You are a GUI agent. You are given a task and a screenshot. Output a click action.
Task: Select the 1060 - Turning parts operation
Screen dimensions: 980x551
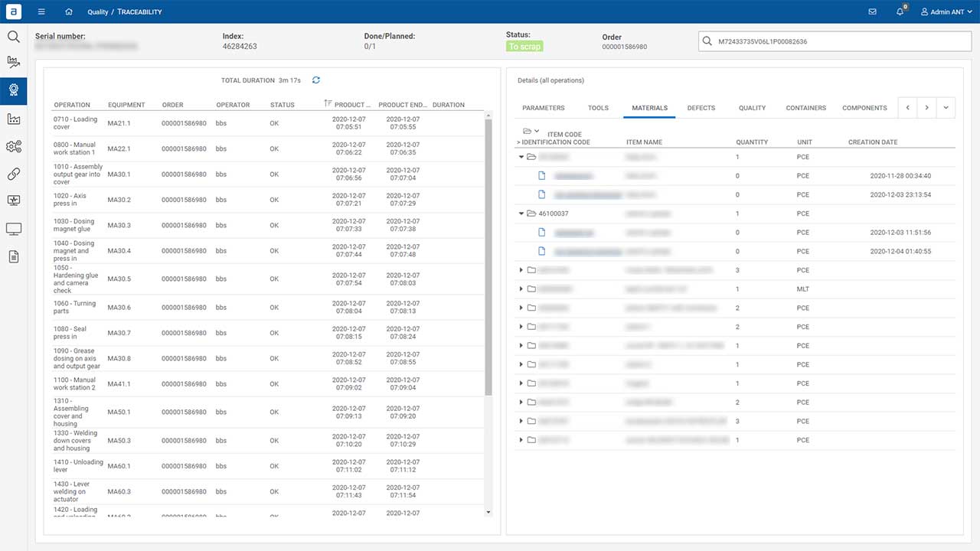tap(268, 307)
